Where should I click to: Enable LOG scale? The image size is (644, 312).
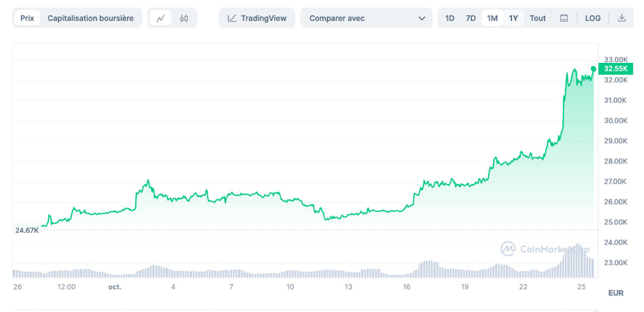[x=593, y=18]
